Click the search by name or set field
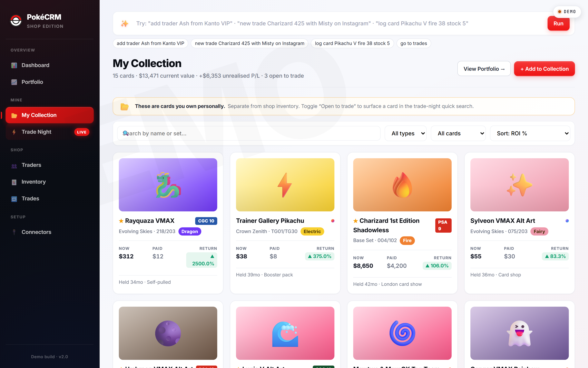 pyautogui.click(x=249, y=133)
